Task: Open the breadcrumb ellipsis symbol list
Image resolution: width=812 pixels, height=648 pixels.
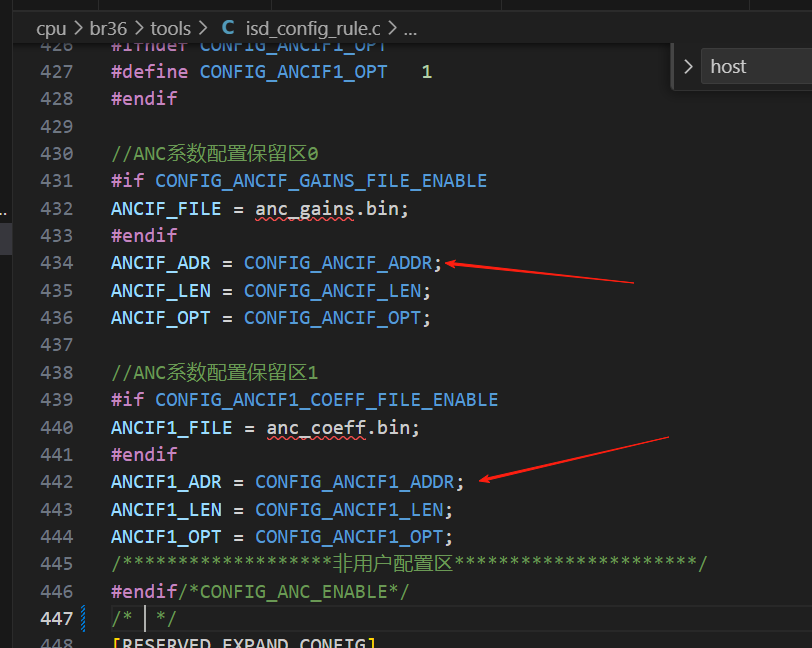Action: (410, 30)
